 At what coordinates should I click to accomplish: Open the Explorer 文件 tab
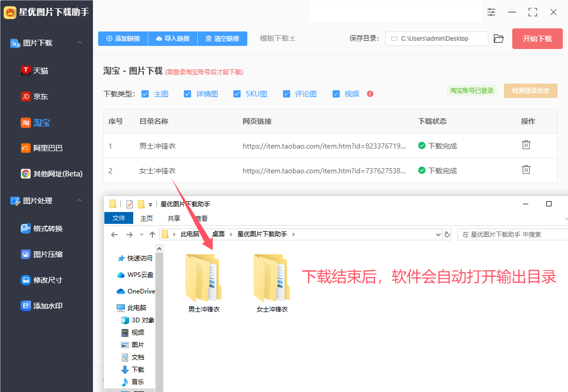119,218
